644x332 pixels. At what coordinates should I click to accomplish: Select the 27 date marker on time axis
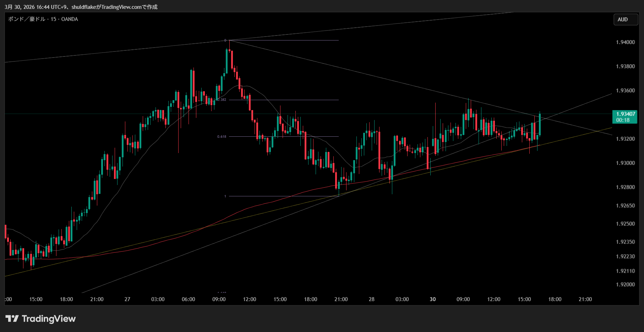127,299
